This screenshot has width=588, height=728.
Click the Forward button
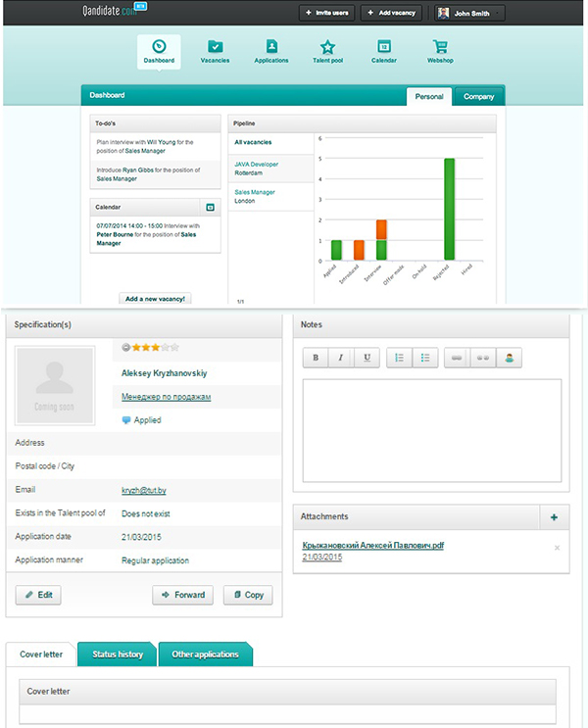pyautogui.click(x=182, y=595)
